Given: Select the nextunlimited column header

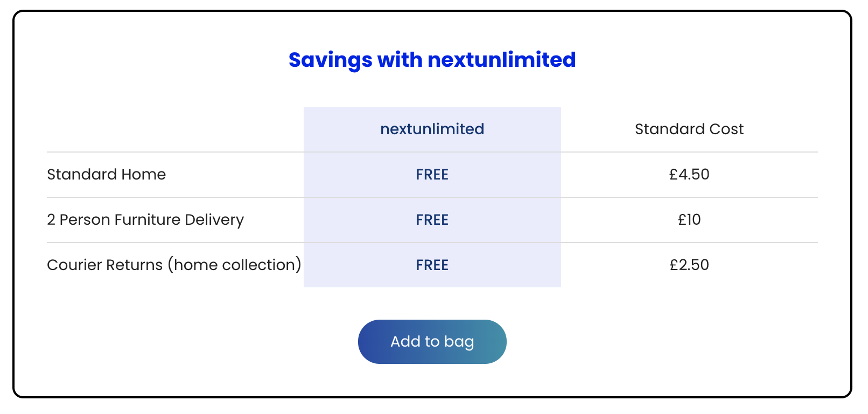Looking at the screenshot, I should [432, 129].
